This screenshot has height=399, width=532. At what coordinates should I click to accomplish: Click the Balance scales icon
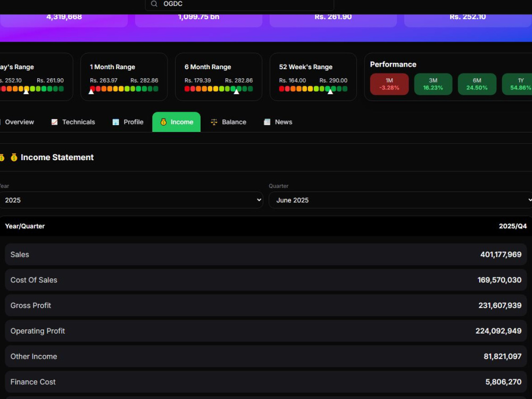[214, 122]
